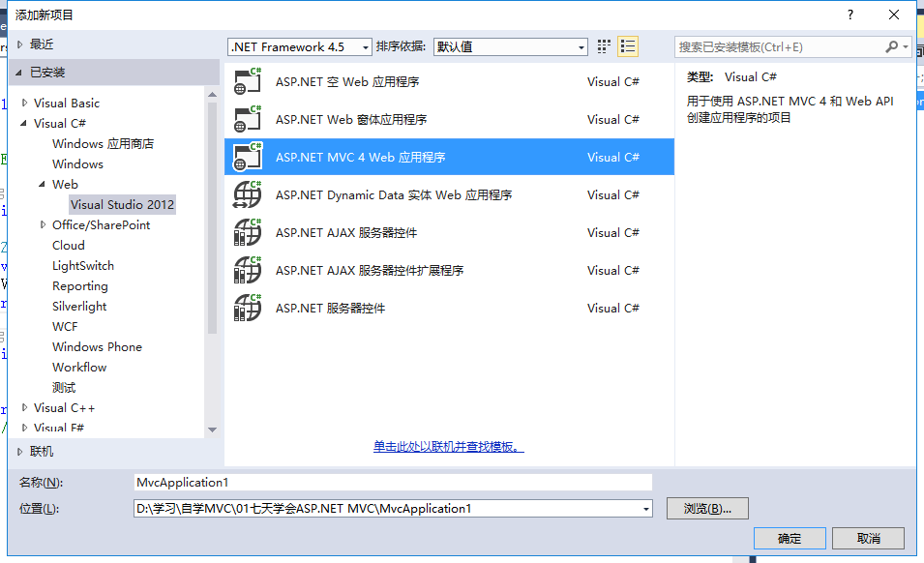Image resolution: width=924 pixels, height=563 pixels.
Task: Expand the 最近 section
Action: pos(19,44)
